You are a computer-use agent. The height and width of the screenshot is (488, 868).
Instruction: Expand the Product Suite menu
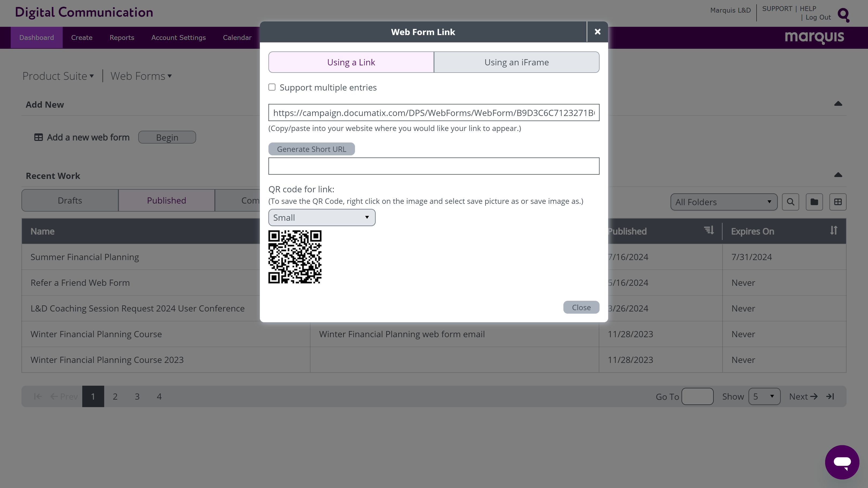tap(58, 76)
